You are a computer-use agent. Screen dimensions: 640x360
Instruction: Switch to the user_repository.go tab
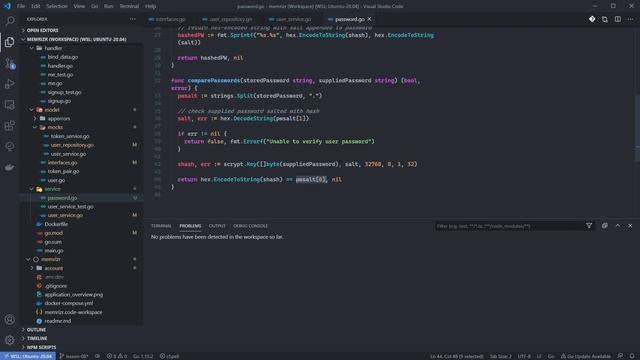click(x=231, y=19)
